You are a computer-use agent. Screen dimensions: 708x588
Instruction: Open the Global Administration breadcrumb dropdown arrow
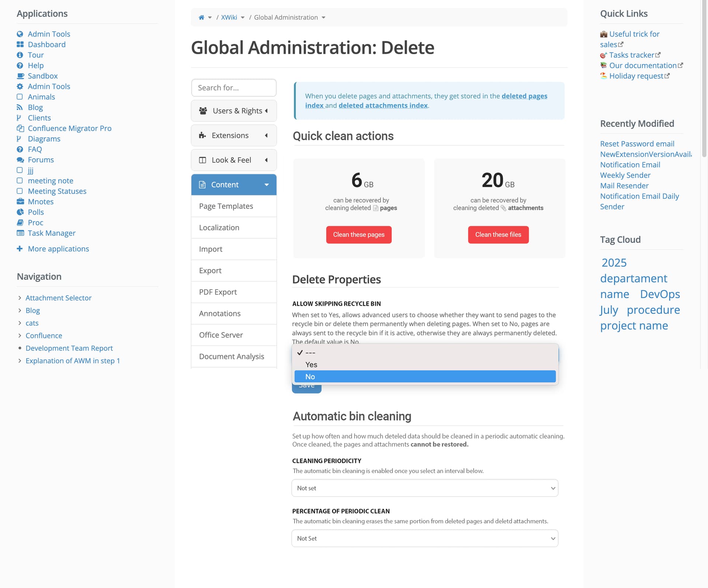tap(323, 17)
